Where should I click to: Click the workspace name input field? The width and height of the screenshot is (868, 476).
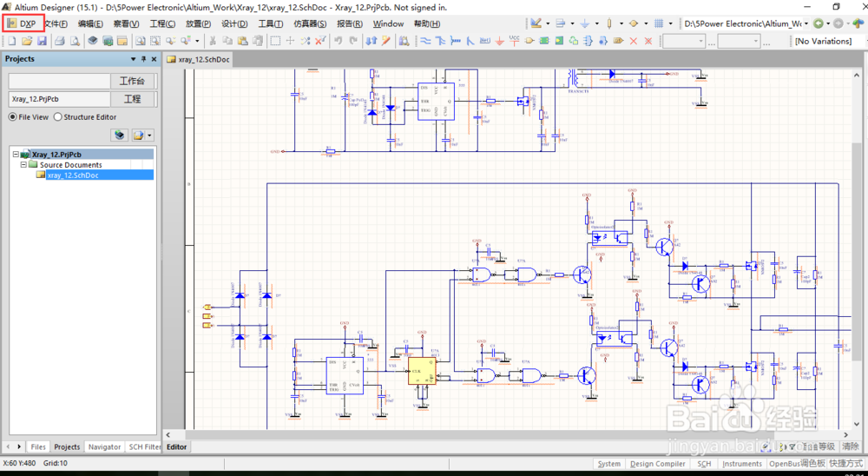(x=59, y=81)
